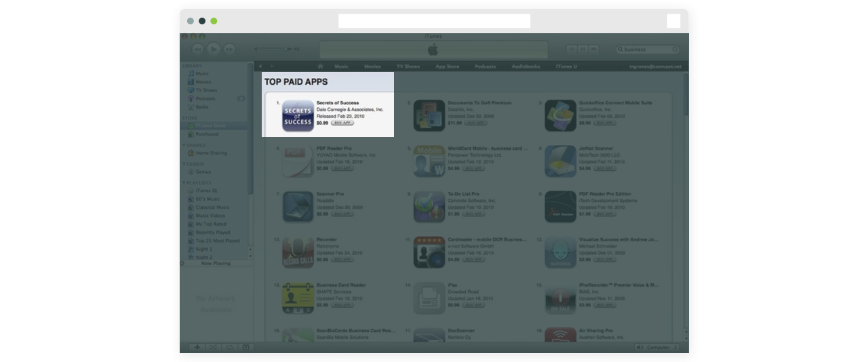Buy the iFax app
Viewport: 868px width, 362px height.
coord(474,305)
